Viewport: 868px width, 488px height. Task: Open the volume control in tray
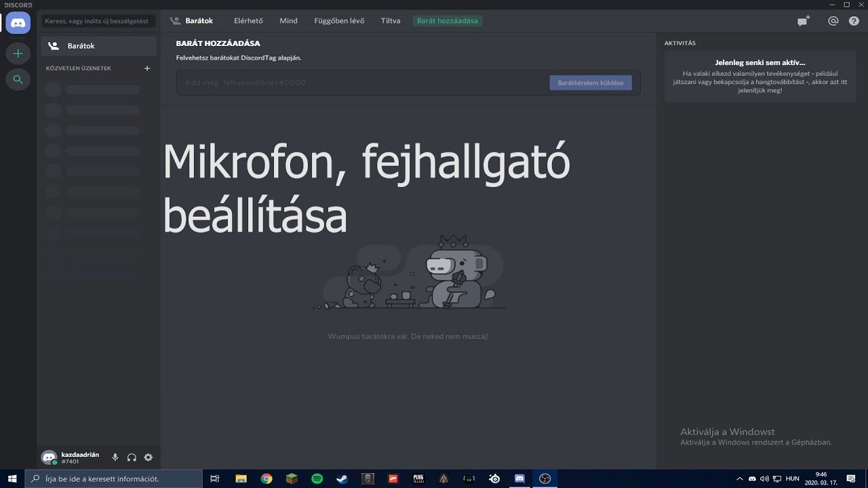point(764,479)
